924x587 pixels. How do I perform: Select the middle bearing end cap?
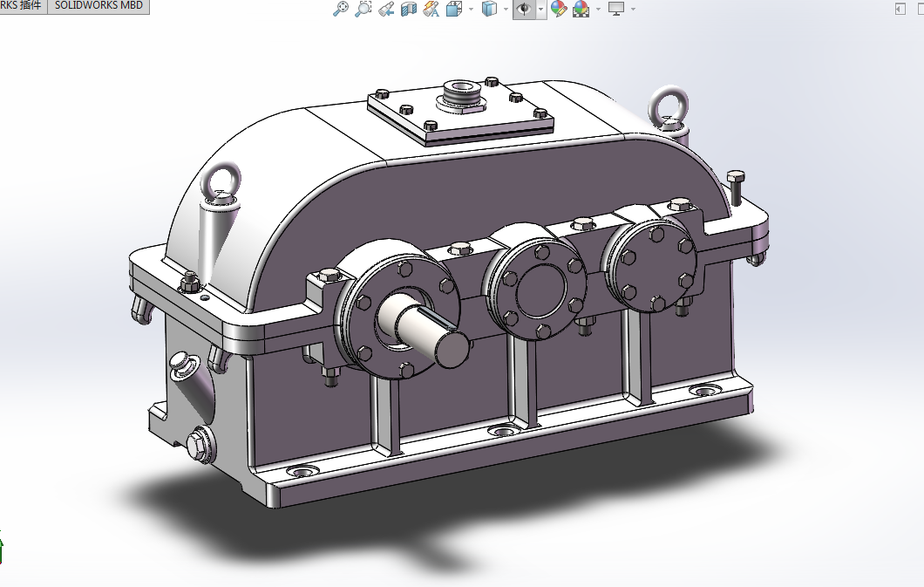540,290
